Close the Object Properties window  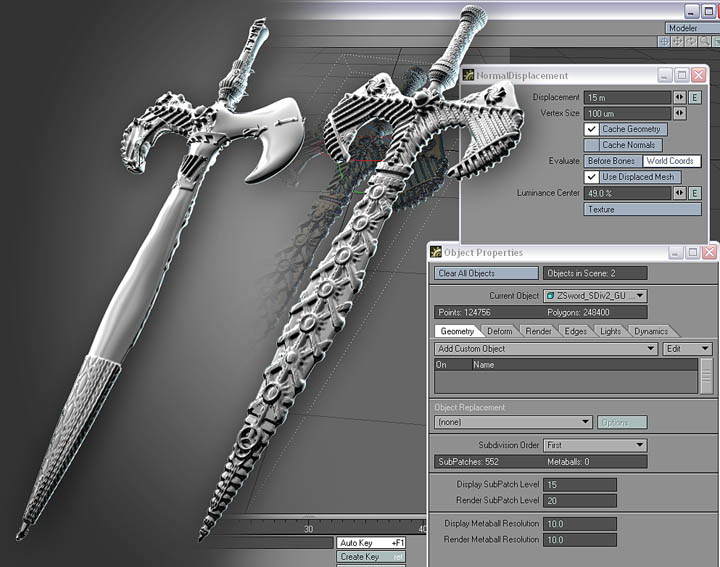click(x=710, y=252)
